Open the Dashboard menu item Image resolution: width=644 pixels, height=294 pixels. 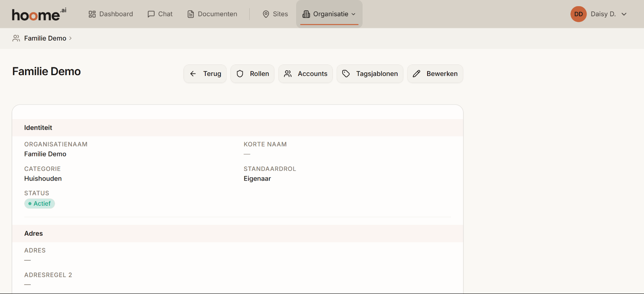[x=110, y=14]
